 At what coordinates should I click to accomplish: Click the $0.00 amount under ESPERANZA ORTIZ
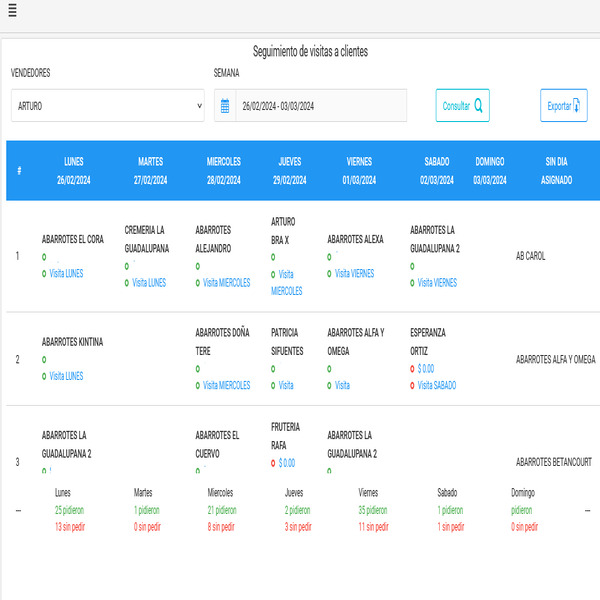(425, 369)
